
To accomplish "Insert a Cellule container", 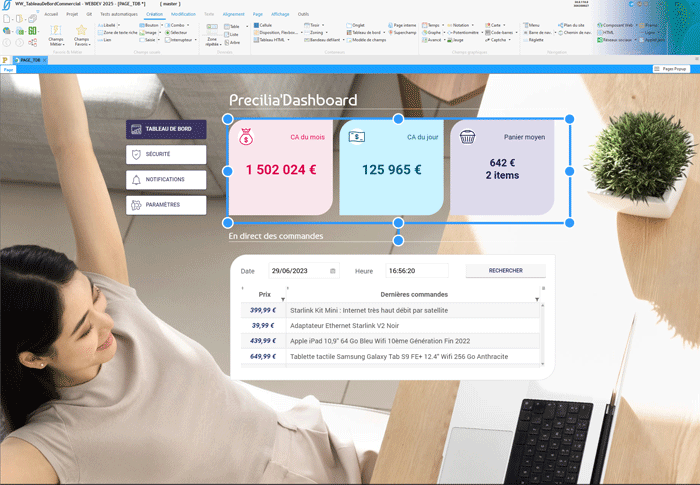I will [263, 25].
